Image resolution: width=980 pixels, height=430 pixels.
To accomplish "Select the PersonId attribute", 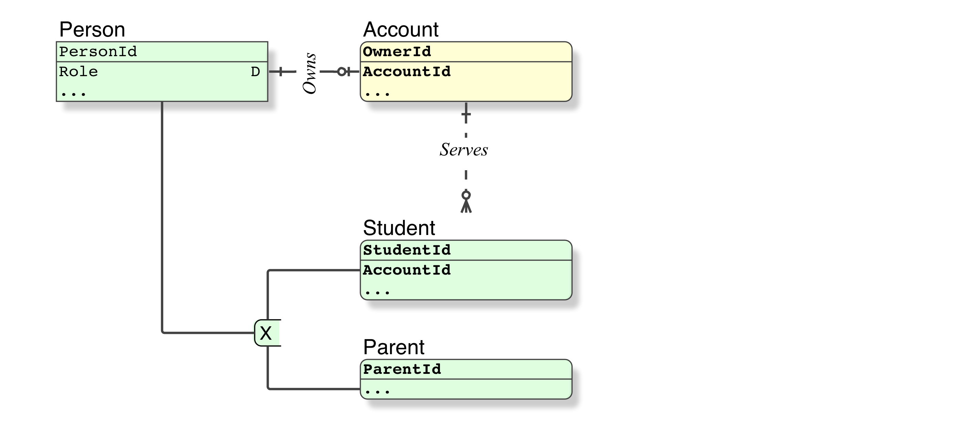I will tap(98, 52).
